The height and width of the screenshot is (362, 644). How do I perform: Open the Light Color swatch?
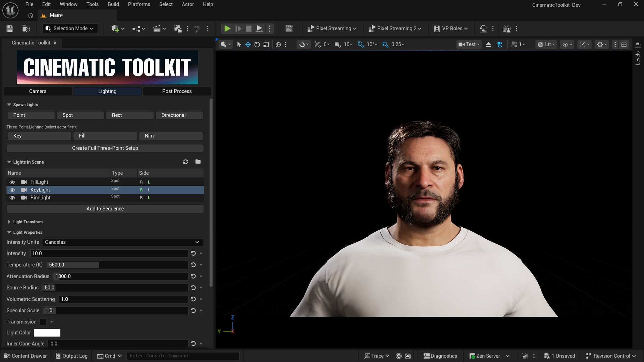pos(47,333)
